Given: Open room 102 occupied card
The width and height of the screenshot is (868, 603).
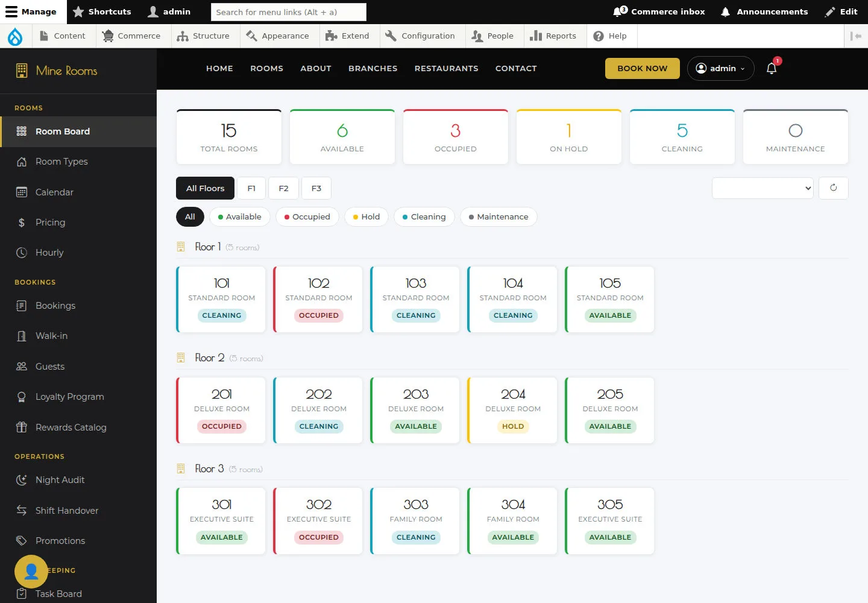Looking at the screenshot, I should point(318,299).
